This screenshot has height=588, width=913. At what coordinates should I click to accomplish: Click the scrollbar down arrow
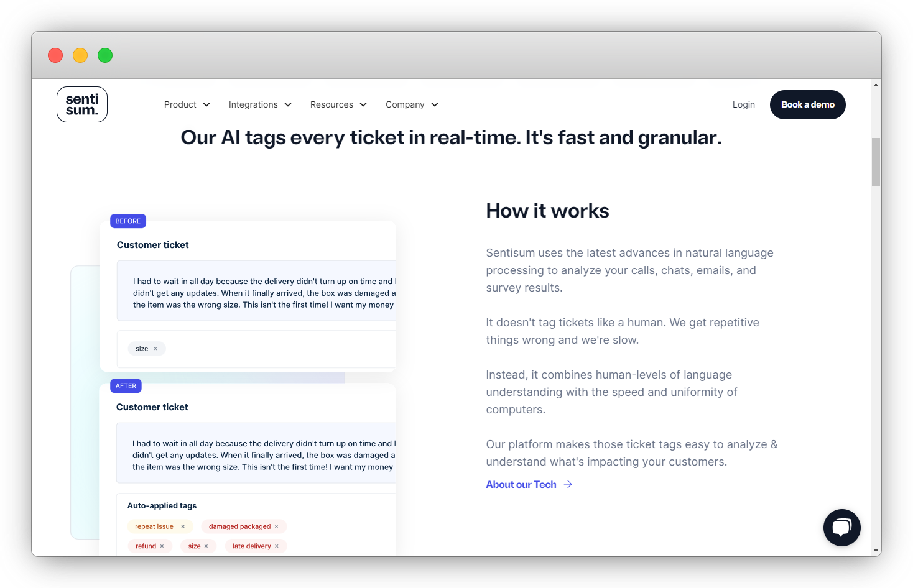pos(876,551)
